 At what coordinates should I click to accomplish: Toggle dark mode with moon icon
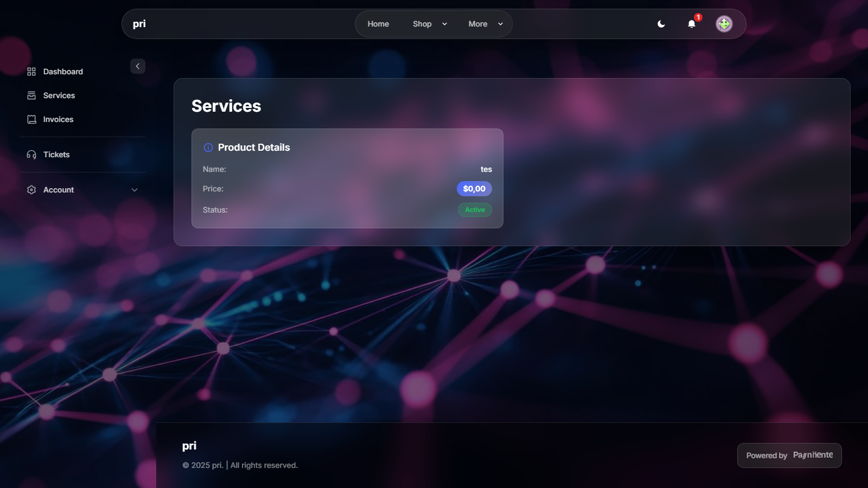pos(661,24)
